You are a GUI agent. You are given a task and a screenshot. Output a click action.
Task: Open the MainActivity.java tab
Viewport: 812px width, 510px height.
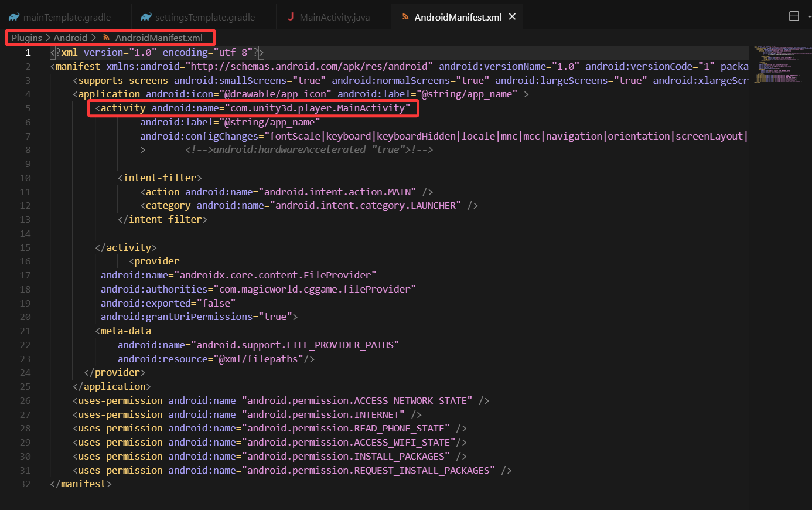(x=334, y=17)
